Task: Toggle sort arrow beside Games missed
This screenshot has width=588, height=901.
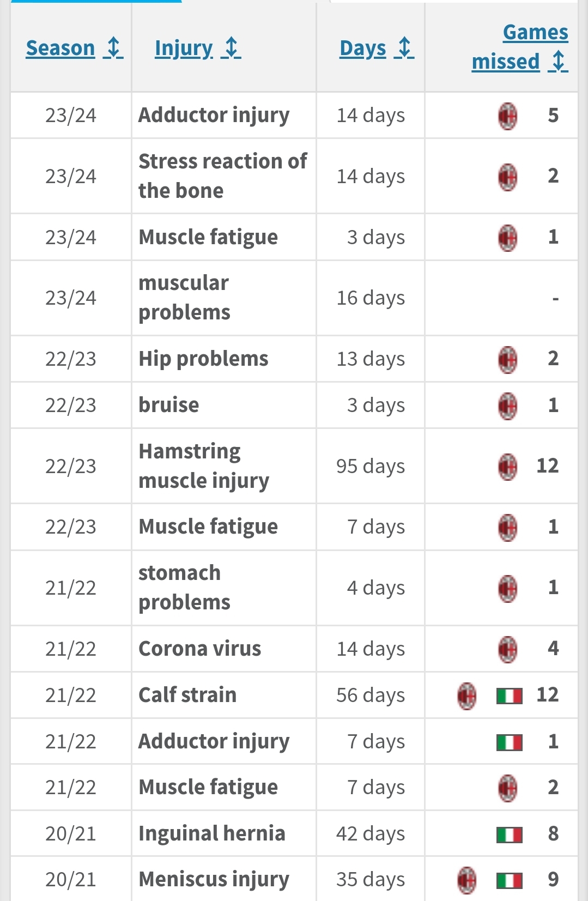Action: coord(559,62)
